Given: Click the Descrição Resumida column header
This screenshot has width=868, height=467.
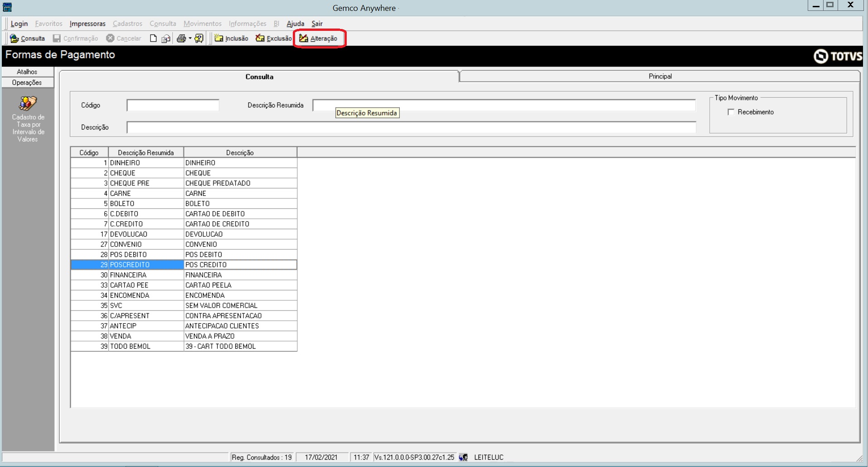Looking at the screenshot, I should (146, 153).
